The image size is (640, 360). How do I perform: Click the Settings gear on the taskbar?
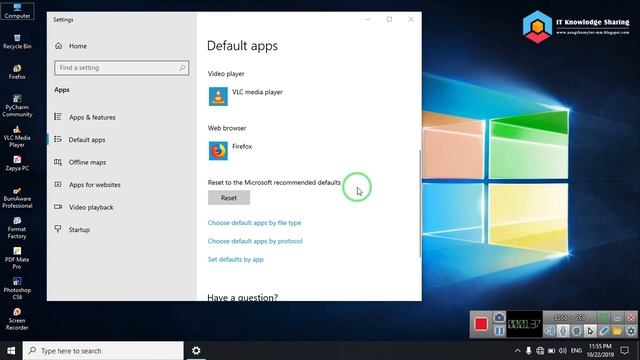tap(196, 351)
